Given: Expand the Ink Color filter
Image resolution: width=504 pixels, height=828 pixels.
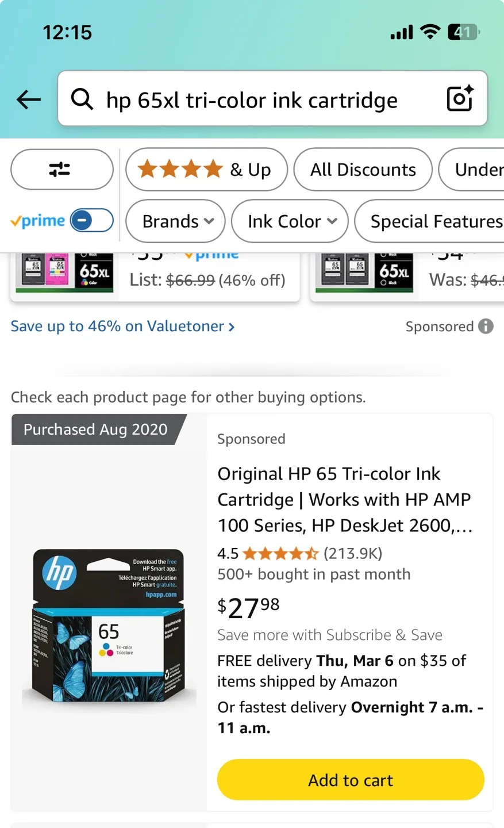Looking at the screenshot, I should tap(290, 221).
